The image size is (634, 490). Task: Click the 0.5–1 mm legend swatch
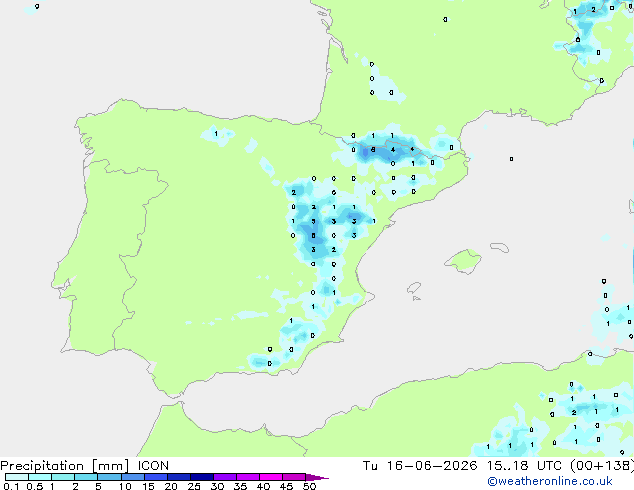point(40,477)
